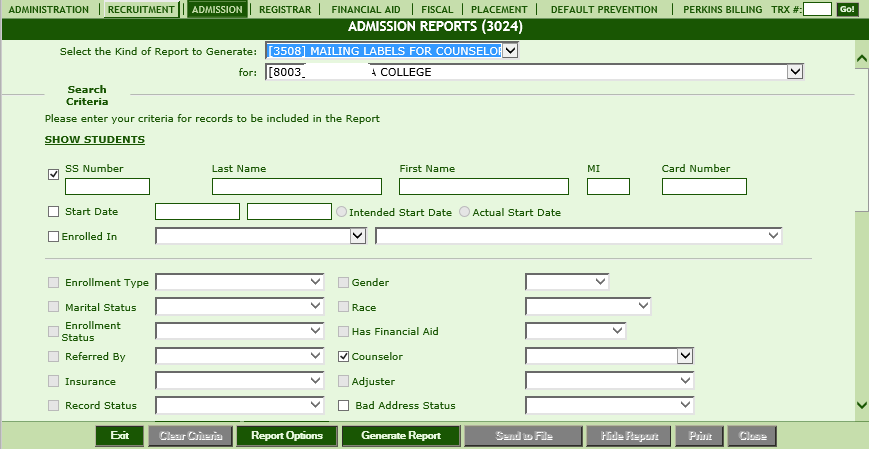
Task: Expand the Enrollment Type dropdown
Action: tap(239, 282)
